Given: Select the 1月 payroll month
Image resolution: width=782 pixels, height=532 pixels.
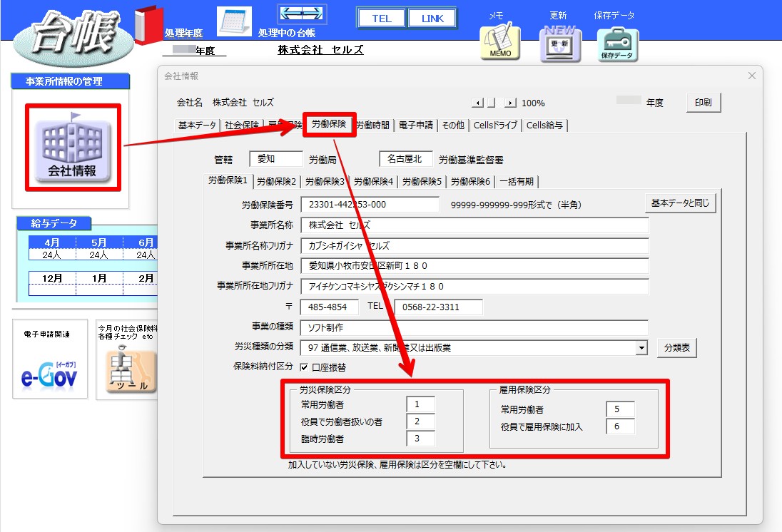Looking at the screenshot, I should (x=98, y=278).
